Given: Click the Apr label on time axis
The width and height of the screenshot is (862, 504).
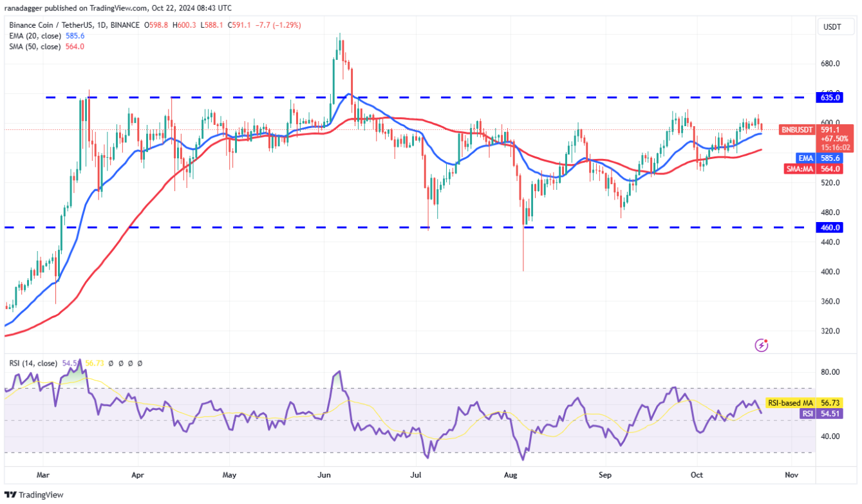Looking at the screenshot, I should click(137, 474).
